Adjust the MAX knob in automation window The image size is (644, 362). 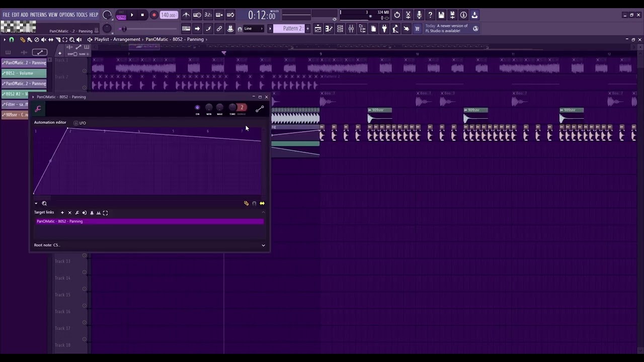[x=220, y=108]
